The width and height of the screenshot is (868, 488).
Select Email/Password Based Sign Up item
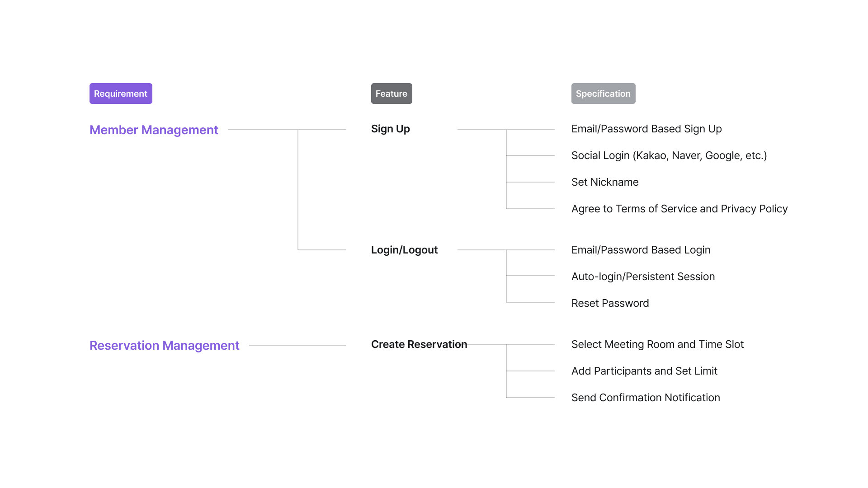[x=646, y=129]
